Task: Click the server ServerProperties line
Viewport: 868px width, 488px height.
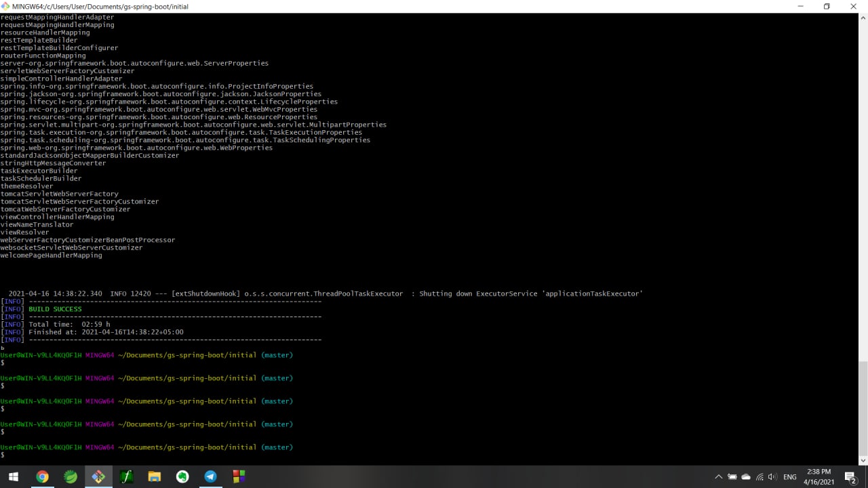Action: 134,63
